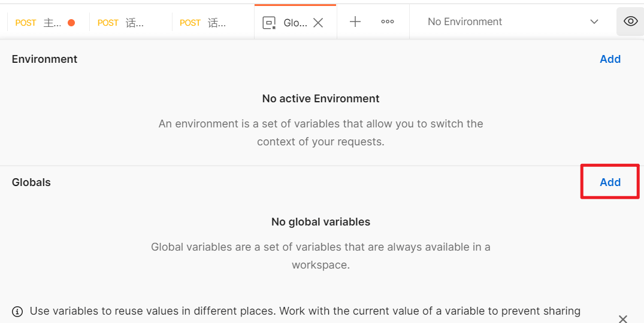Switch to the third POST request tab

click(x=204, y=23)
